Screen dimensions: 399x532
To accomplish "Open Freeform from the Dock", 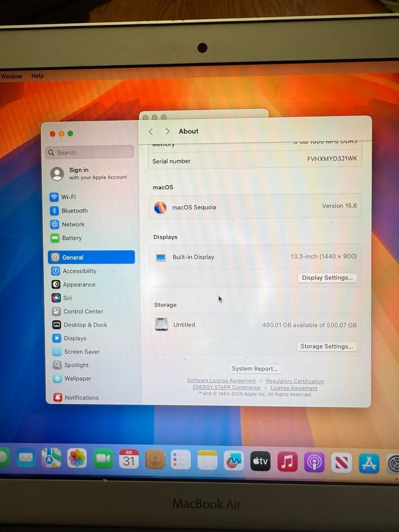I will click(x=234, y=461).
